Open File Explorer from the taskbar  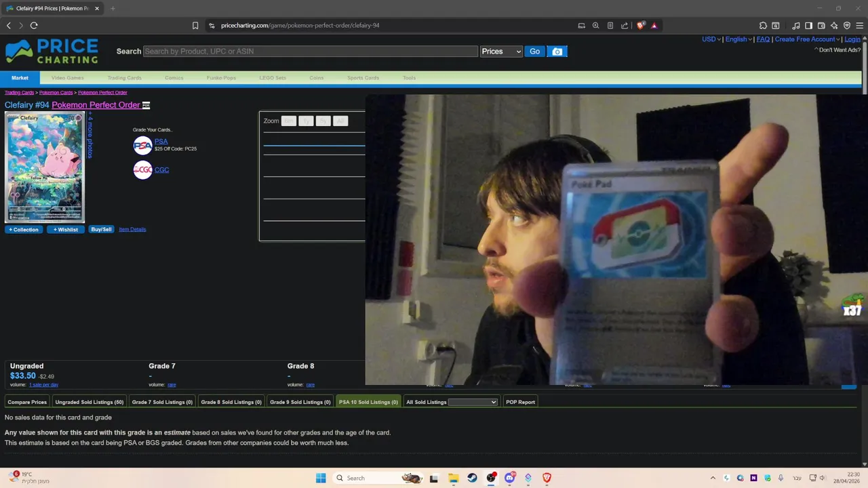pos(453,478)
